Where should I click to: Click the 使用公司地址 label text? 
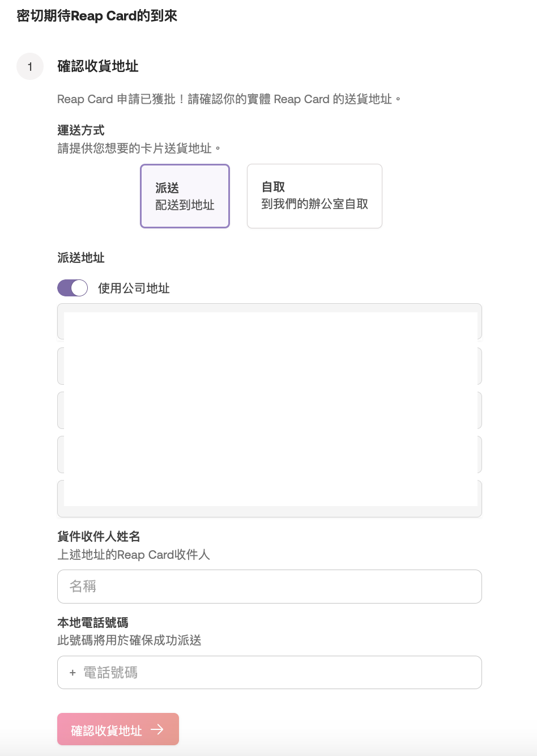(x=134, y=288)
